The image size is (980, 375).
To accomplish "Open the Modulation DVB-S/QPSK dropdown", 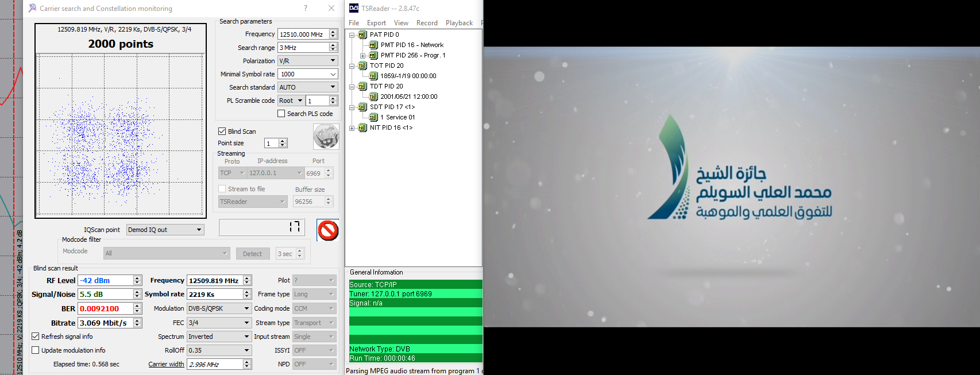I will [219, 308].
